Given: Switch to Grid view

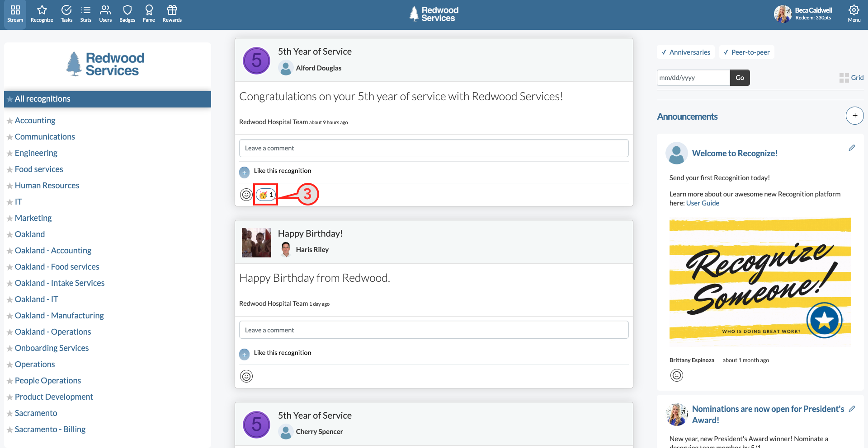Looking at the screenshot, I should pyautogui.click(x=851, y=77).
